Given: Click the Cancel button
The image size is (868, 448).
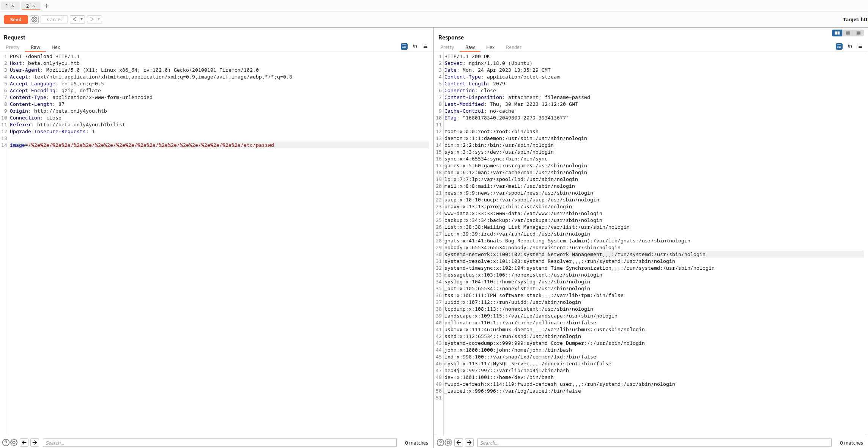Looking at the screenshot, I should (54, 19).
